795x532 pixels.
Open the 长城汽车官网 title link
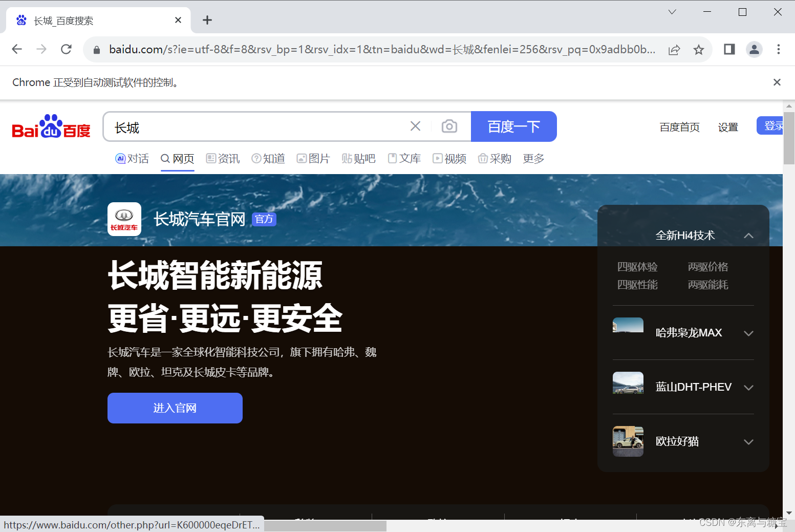[200, 219]
